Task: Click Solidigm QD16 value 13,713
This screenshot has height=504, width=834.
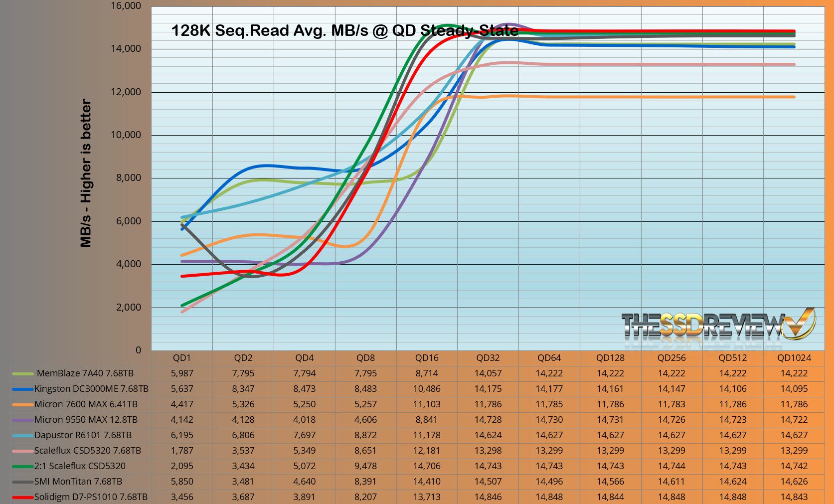Action: [x=427, y=497]
